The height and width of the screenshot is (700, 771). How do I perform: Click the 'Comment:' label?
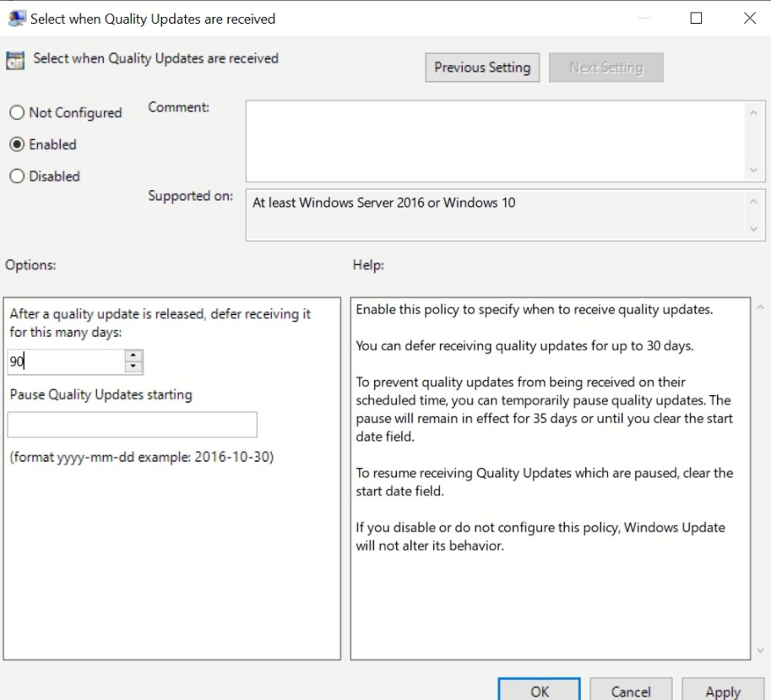coord(178,107)
